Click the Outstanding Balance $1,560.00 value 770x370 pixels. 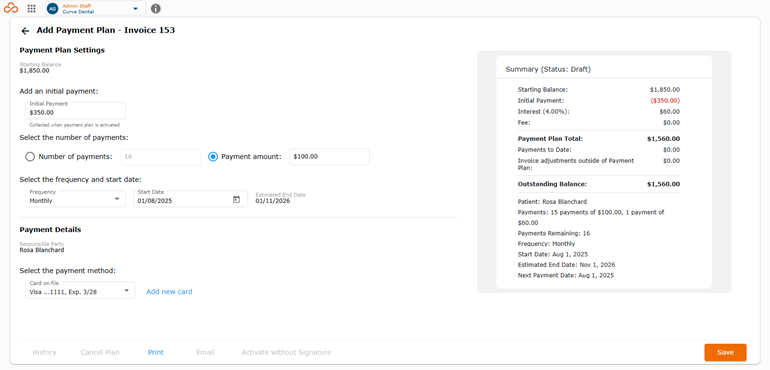tap(663, 184)
